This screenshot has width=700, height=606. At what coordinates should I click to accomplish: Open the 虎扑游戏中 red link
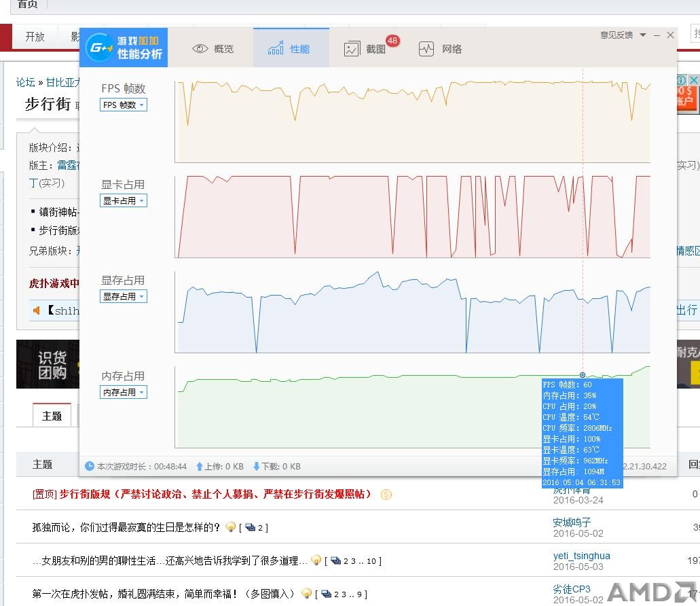point(54,283)
